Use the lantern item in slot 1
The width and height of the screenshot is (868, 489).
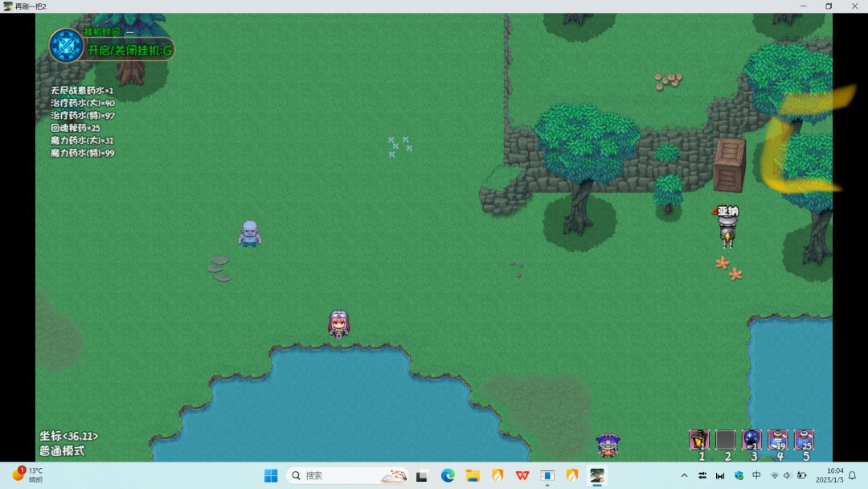point(699,440)
